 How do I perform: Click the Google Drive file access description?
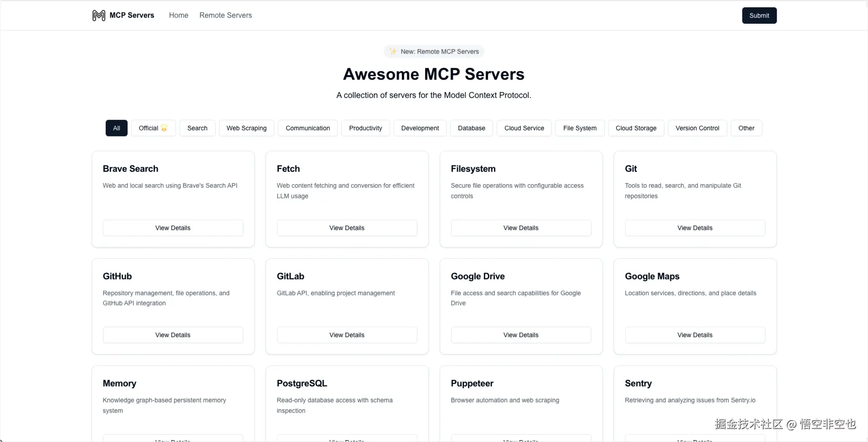pos(516,298)
